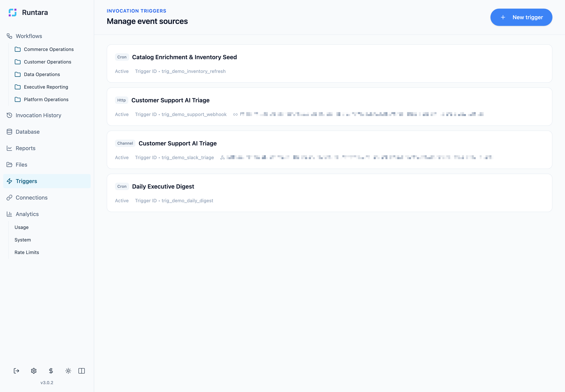
Task: Open Workflows section
Action: [x=47, y=36]
